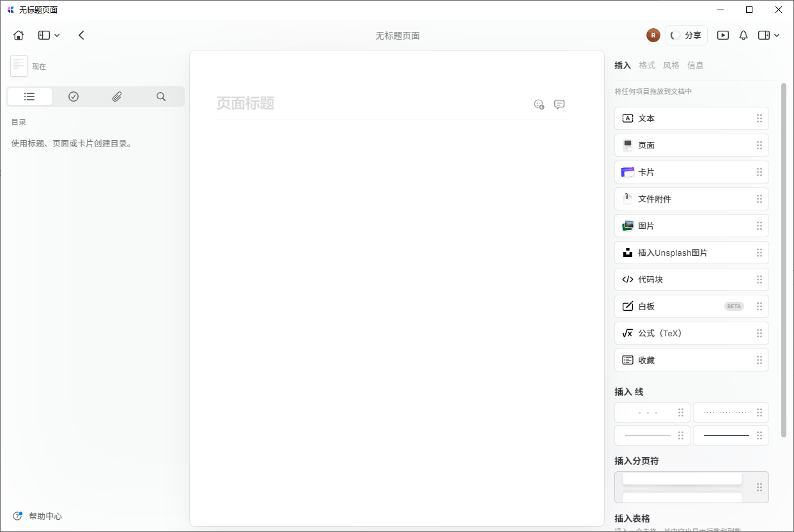Screen dimensions: 794x532
Task: Select the 格式 tab
Action: point(647,65)
